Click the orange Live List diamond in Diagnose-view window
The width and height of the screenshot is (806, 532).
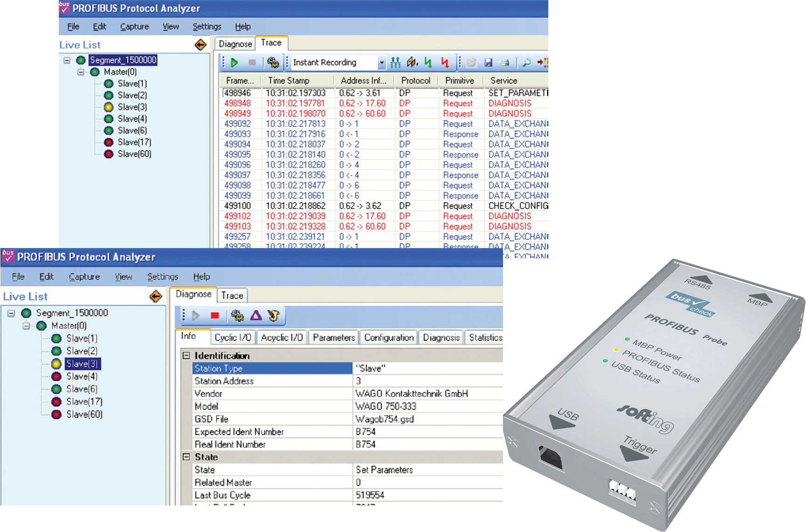point(156,296)
